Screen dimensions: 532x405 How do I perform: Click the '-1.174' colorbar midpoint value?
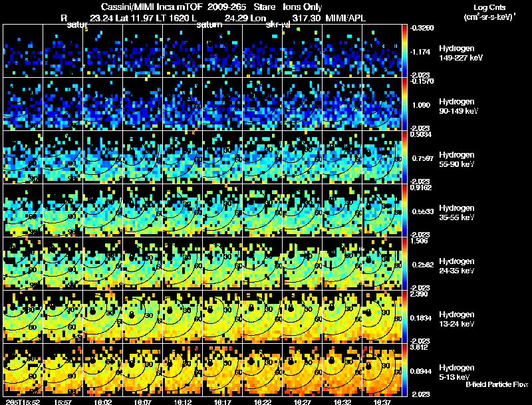pyautogui.click(x=420, y=52)
